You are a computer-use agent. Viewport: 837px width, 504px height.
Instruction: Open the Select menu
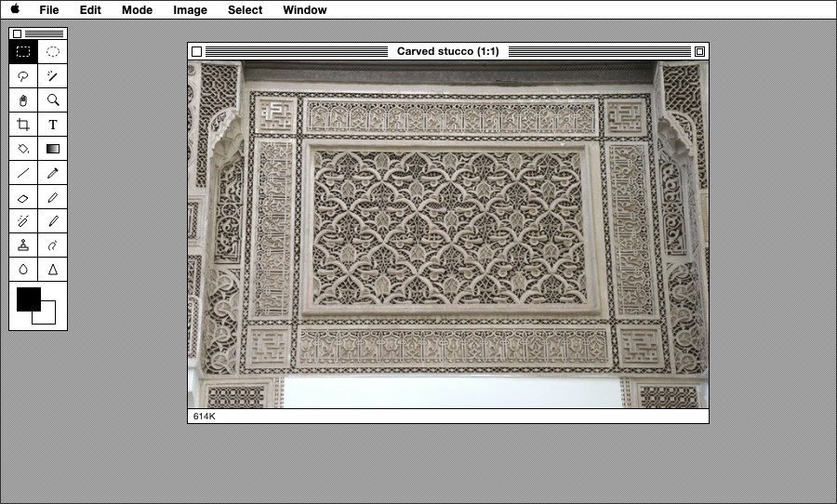click(x=245, y=9)
